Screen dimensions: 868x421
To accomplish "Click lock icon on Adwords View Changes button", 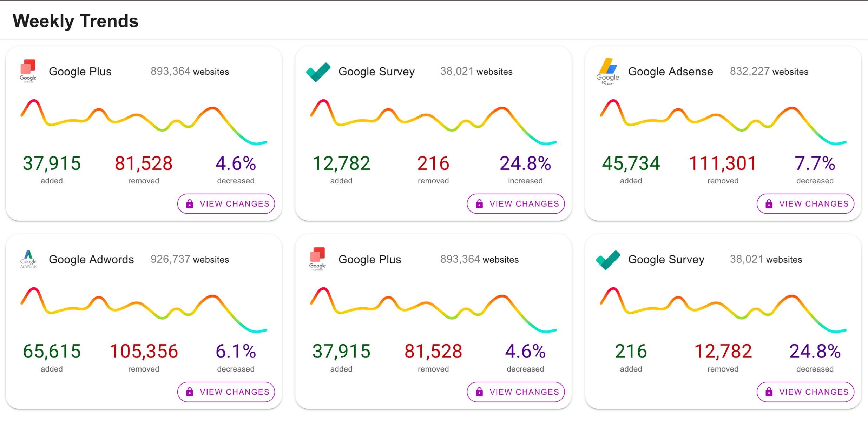I will point(190,392).
